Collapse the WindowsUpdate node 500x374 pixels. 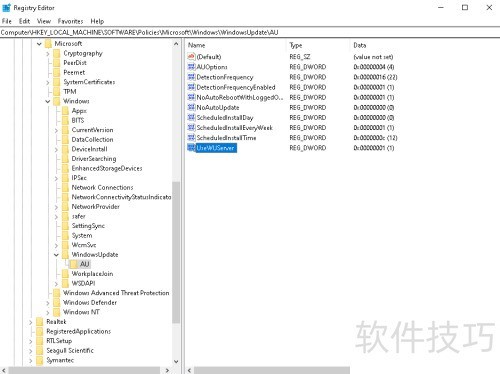point(56,255)
